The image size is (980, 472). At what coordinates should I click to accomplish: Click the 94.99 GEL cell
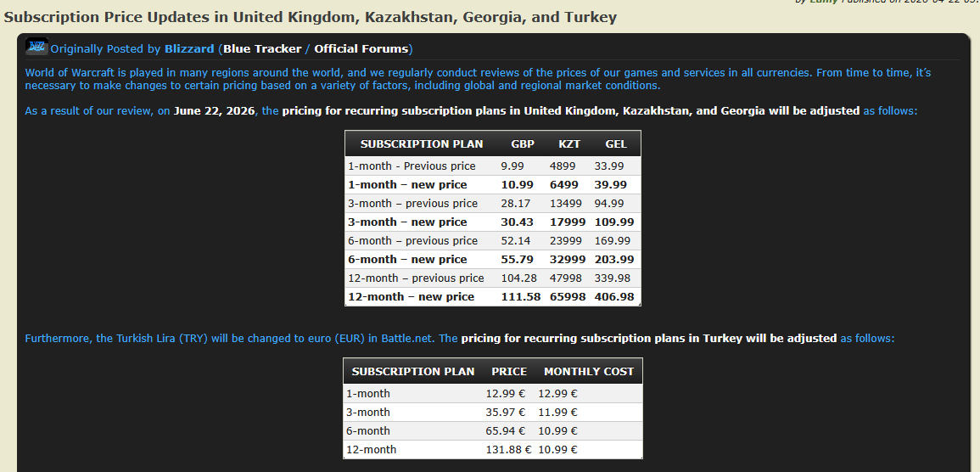[609, 204]
